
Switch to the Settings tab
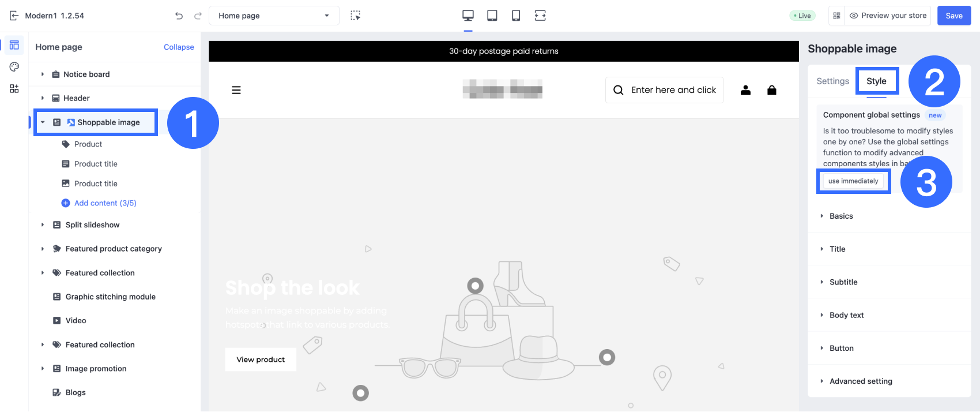click(x=833, y=81)
